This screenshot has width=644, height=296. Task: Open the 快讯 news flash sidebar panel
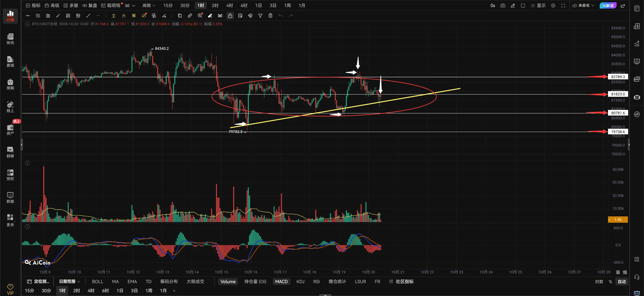(10, 39)
